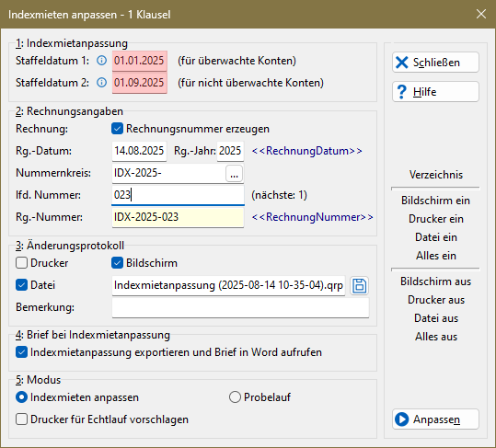496x448 pixels.
Task: Edit the Rg.-Datum field 14.08.2025
Action: [x=139, y=151]
